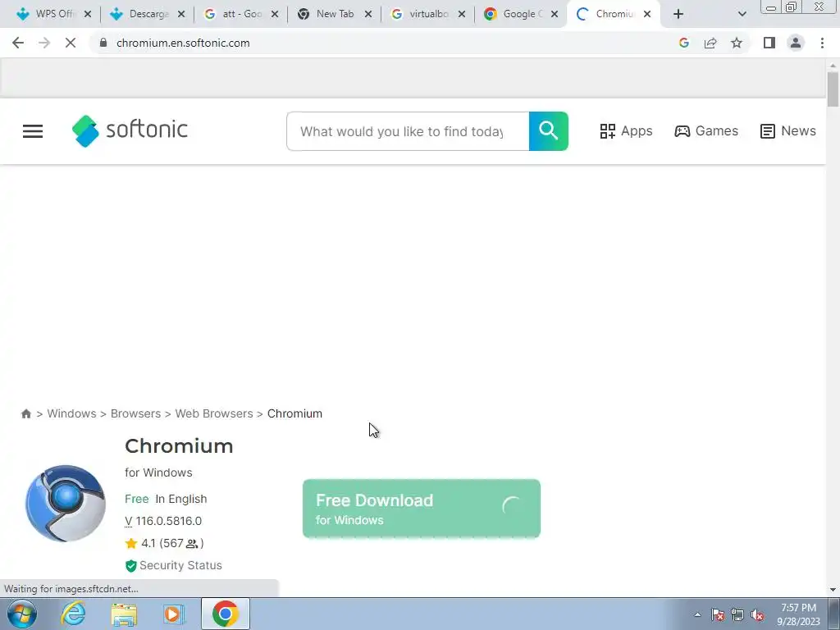Open Chrome three-dot menu
The image size is (840, 630).
click(822, 43)
